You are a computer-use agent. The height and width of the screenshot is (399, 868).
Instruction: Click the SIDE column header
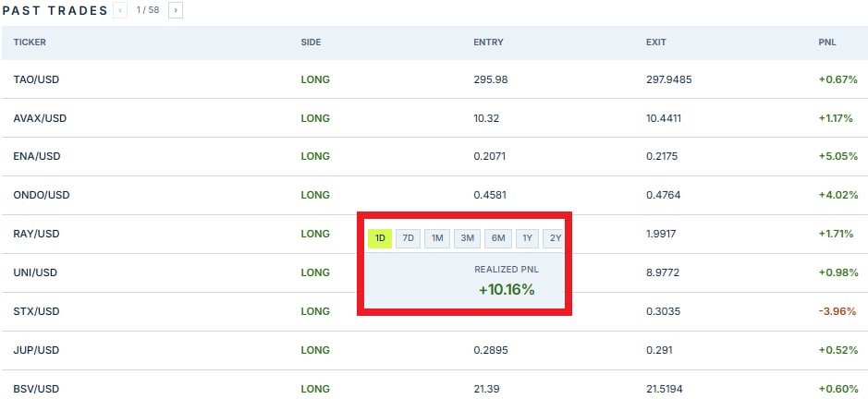click(x=311, y=42)
